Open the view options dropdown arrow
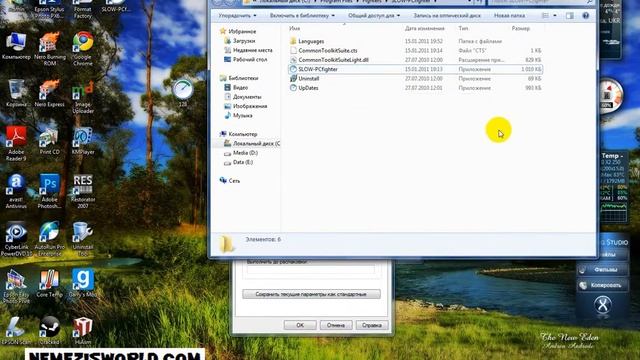Viewport: 640px width, 360px height. (555, 16)
